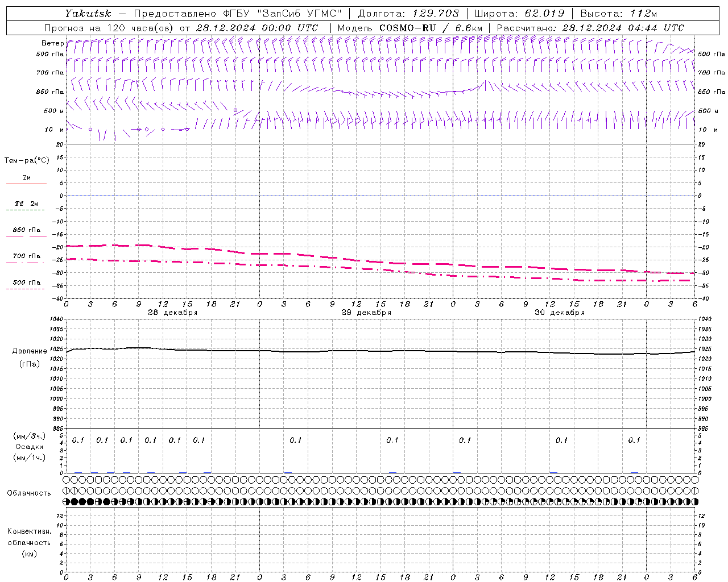This screenshot has width=728, height=582.
Task: Select the 850 гПа temperature legend entry
Action: click(26, 231)
